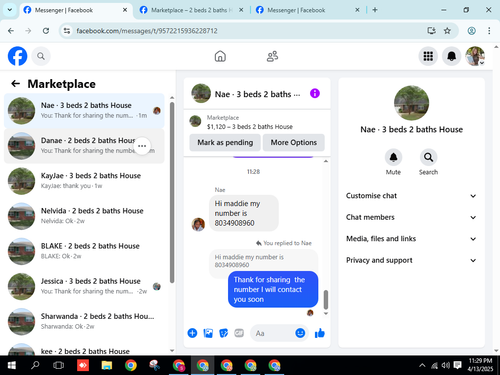Click the conversation list scrollbar
Viewport: 500px width, 375px height.
pyautogui.click(x=172, y=192)
